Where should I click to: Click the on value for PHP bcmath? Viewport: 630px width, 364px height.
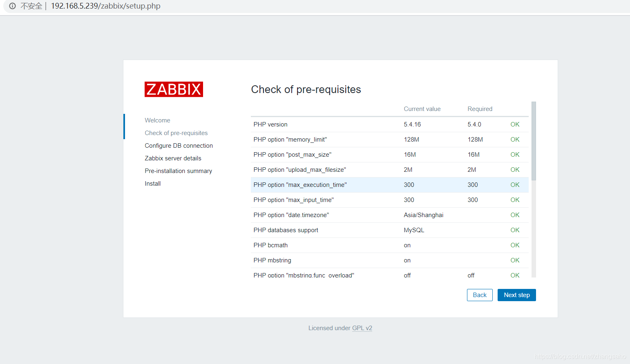pyautogui.click(x=407, y=245)
